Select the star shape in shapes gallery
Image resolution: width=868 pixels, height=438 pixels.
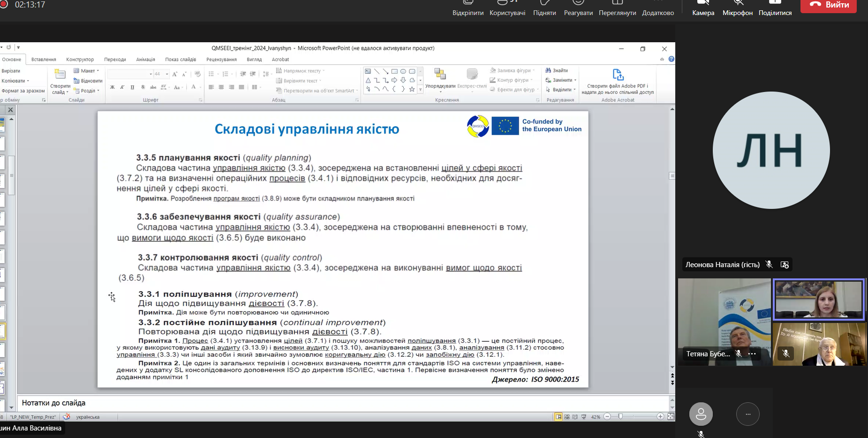coord(412,89)
